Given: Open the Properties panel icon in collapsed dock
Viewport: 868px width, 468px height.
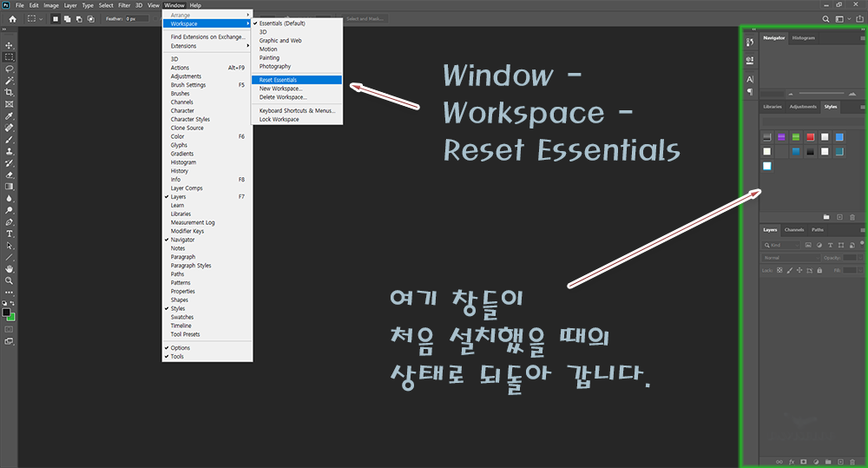Looking at the screenshot, I should point(750,60).
